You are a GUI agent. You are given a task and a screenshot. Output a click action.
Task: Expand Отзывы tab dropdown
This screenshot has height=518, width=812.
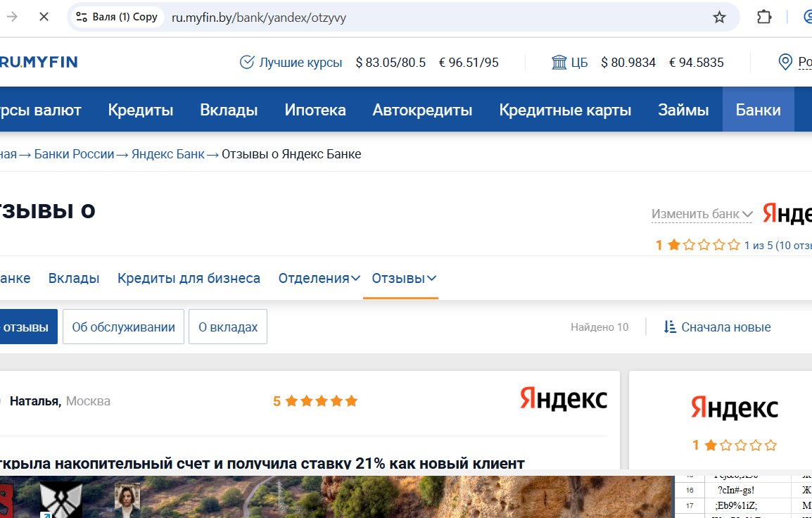tap(404, 278)
